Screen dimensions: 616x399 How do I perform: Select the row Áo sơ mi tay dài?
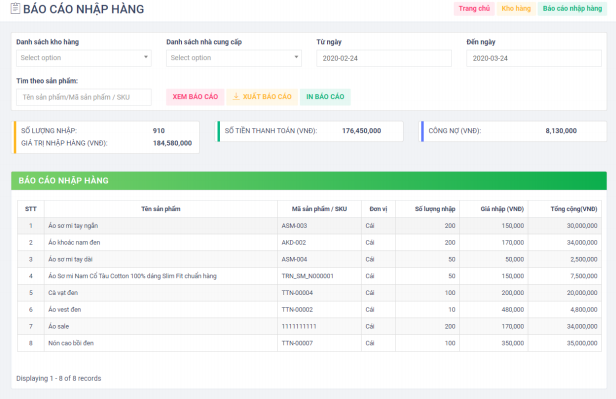point(310,260)
